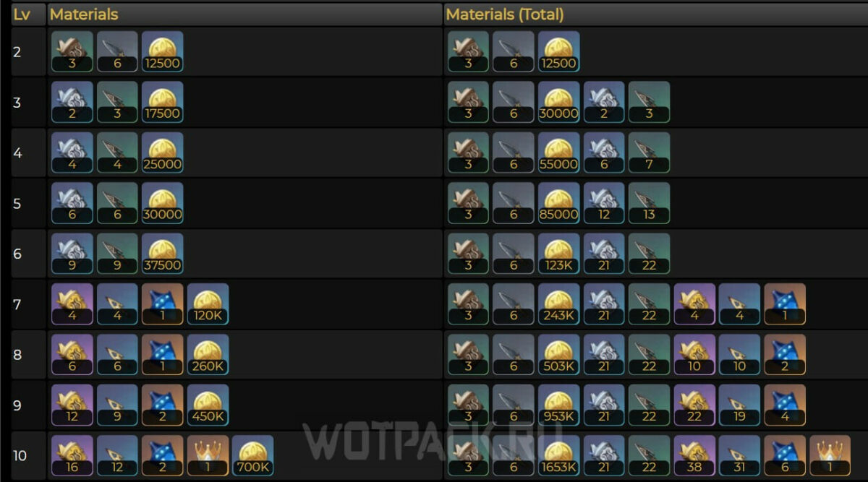
Task: Click the blue star bag icon showing 6
Action: 785,456
